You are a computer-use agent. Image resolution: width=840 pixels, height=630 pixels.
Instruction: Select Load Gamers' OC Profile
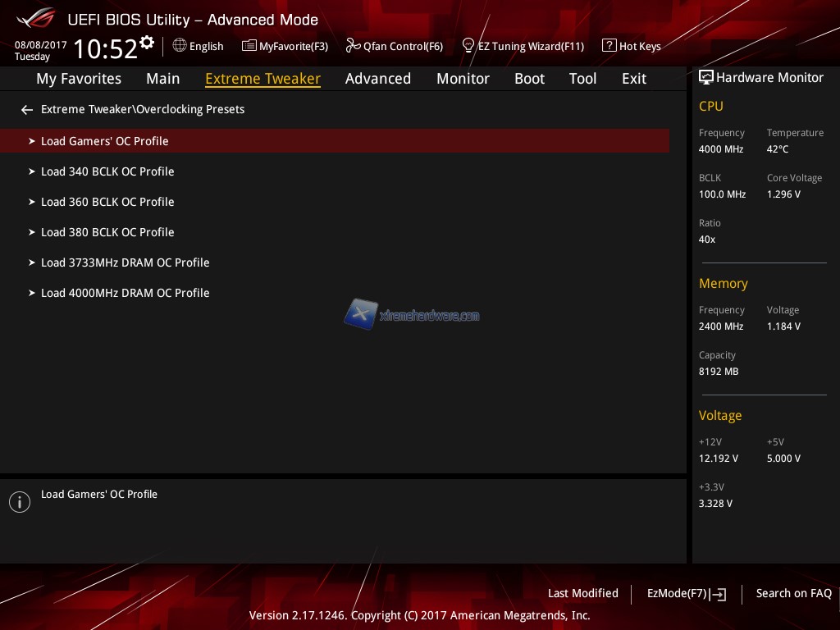tap(104, 141)
